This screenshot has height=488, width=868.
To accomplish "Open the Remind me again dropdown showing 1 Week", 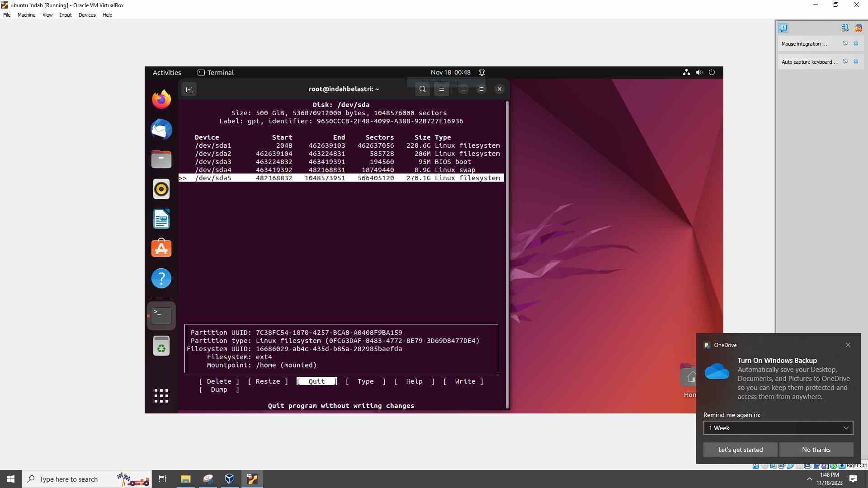I will pyautogui.click(x=778, y=428).
